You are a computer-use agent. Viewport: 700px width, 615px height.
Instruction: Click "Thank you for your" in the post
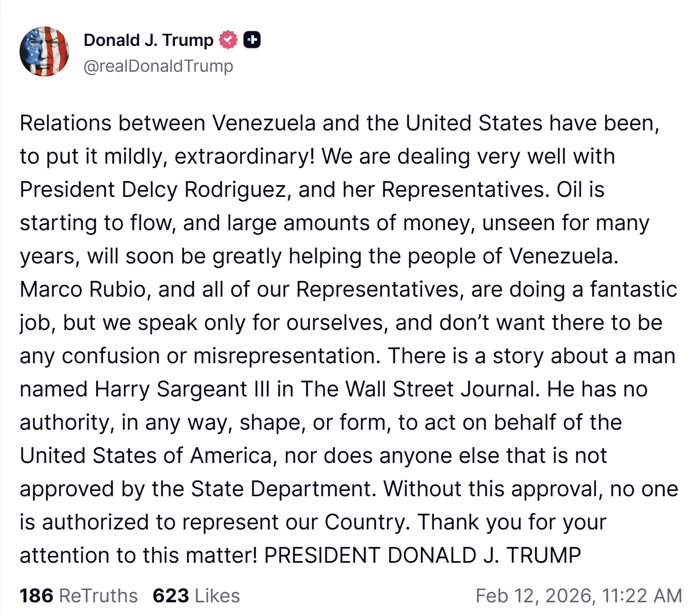[x=512, y=522]
